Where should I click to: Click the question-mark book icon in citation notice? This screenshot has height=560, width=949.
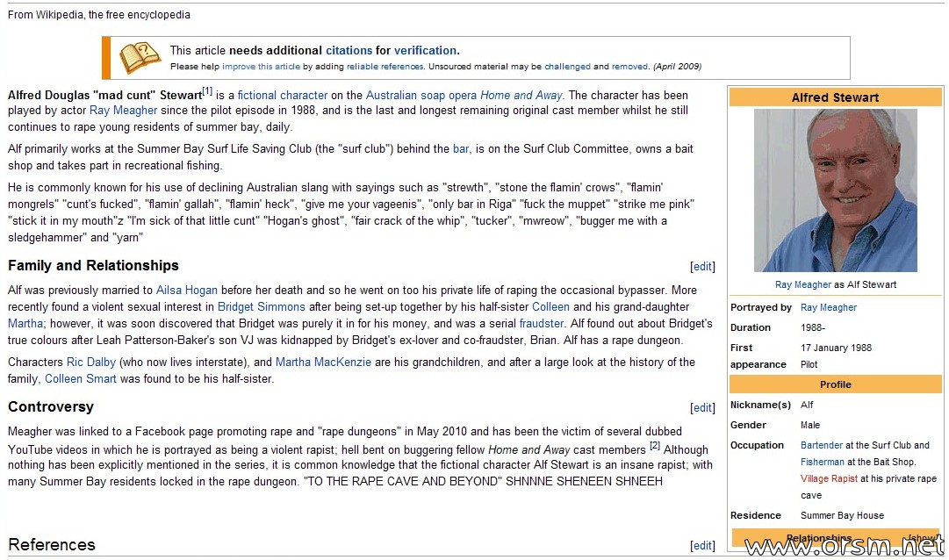click(140, 58)
